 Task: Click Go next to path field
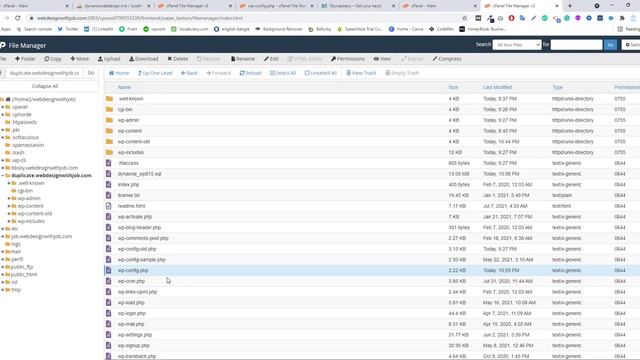pyautogui.click(x=91, y=73)
